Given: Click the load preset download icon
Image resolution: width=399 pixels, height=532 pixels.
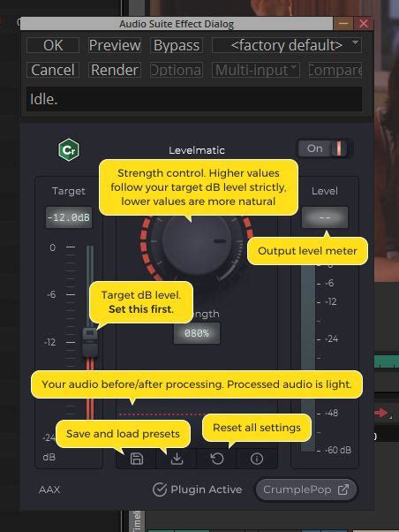Looking at the screenshot, I should (x=177, y=459).
